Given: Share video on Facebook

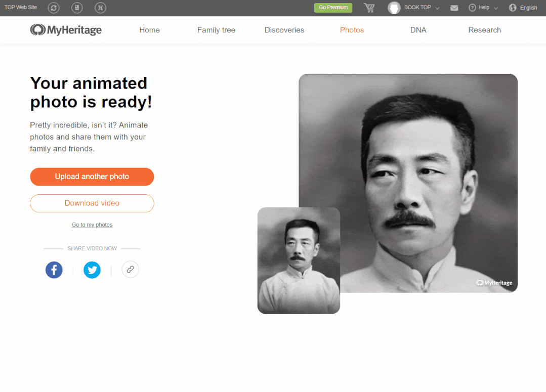Looking at the screenshot, I should pyautogui.click(x=54, y=270).
